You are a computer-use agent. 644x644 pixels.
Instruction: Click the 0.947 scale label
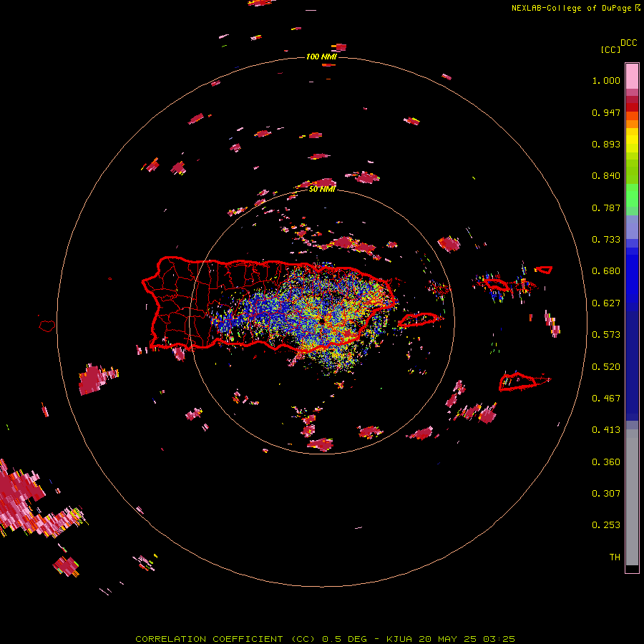click(606, 112)
